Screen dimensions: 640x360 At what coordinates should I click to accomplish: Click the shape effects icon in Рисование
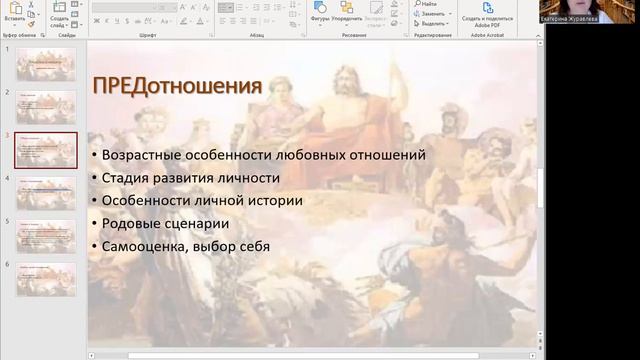[394, 24]
